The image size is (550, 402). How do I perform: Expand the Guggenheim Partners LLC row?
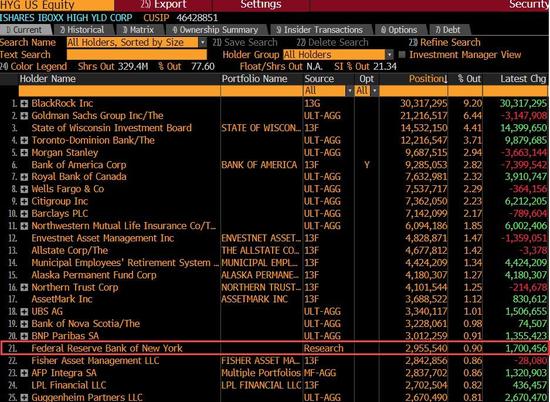click(24, 397)
